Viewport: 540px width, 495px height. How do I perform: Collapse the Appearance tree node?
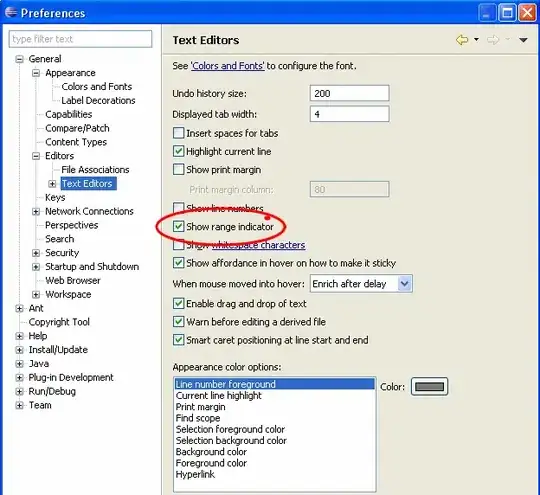[36, 73]
